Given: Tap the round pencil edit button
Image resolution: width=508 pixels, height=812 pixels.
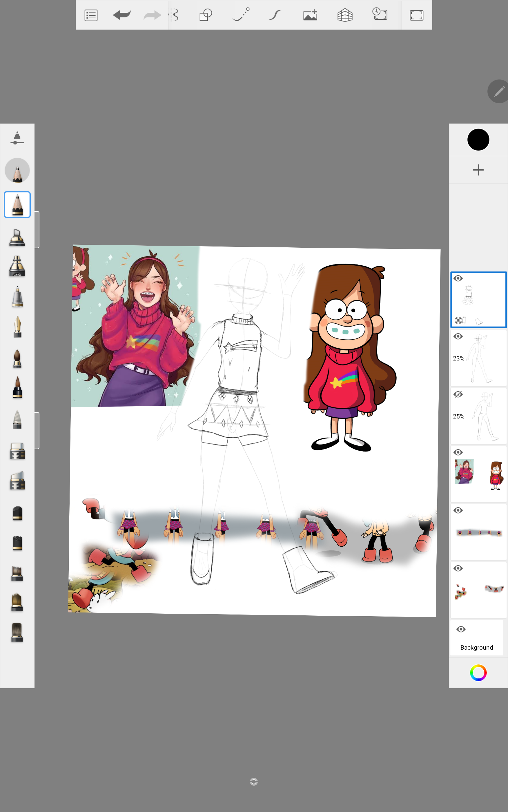Looking at the screenshot, I should (499, 91).
